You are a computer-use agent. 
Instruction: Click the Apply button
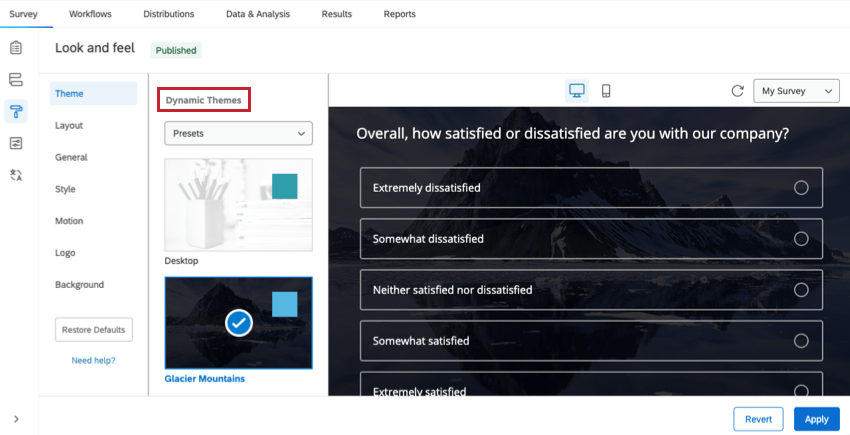816,419
